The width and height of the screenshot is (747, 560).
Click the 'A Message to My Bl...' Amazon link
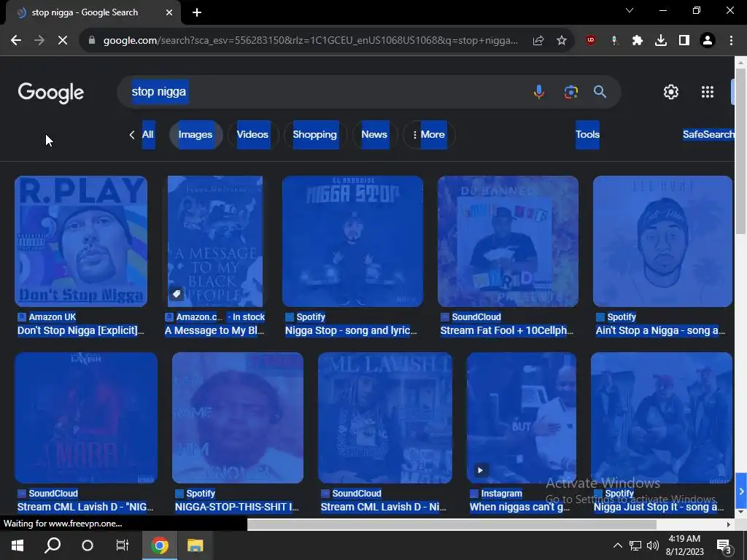point(214,330)
